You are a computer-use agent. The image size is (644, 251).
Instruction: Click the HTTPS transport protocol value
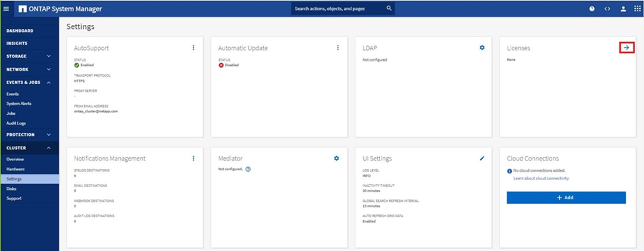79,81
